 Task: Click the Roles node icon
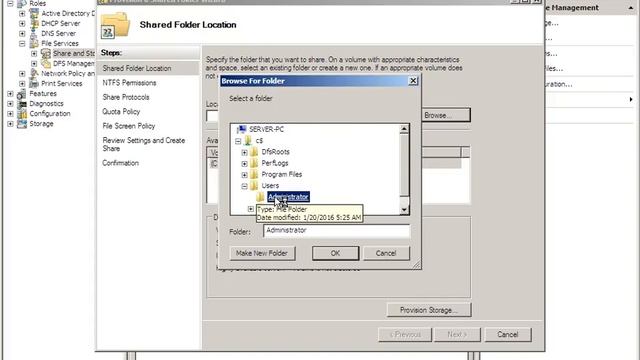(x=22, y=4)
